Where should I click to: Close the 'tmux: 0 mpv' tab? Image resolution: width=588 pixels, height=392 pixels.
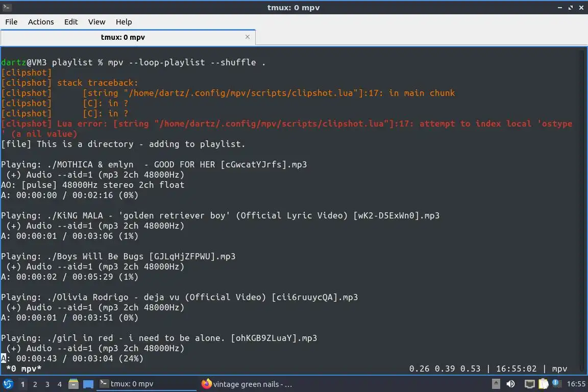pyautogui.click(x=248, y=37)
